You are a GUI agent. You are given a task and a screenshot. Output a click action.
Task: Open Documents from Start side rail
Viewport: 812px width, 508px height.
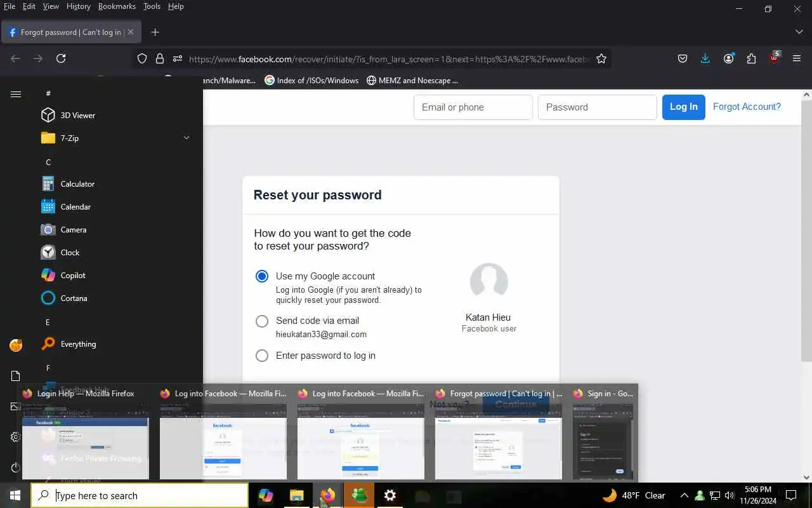click(x=16, y=376)
